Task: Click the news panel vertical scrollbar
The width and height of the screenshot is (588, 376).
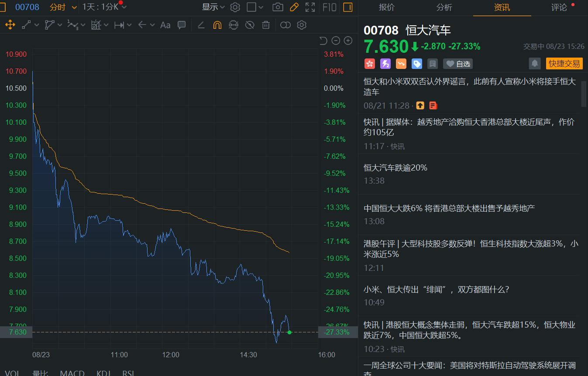Action: coord(584,94)
